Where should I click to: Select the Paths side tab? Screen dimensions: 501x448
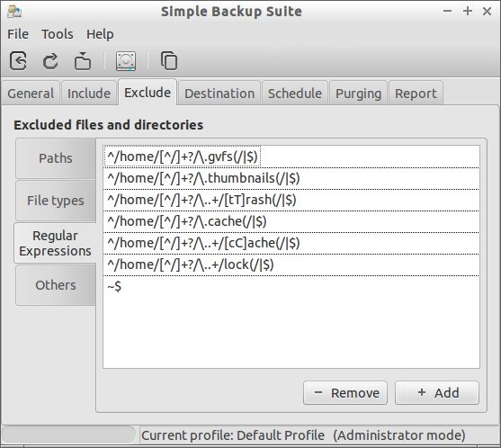(x=56, y=158)
